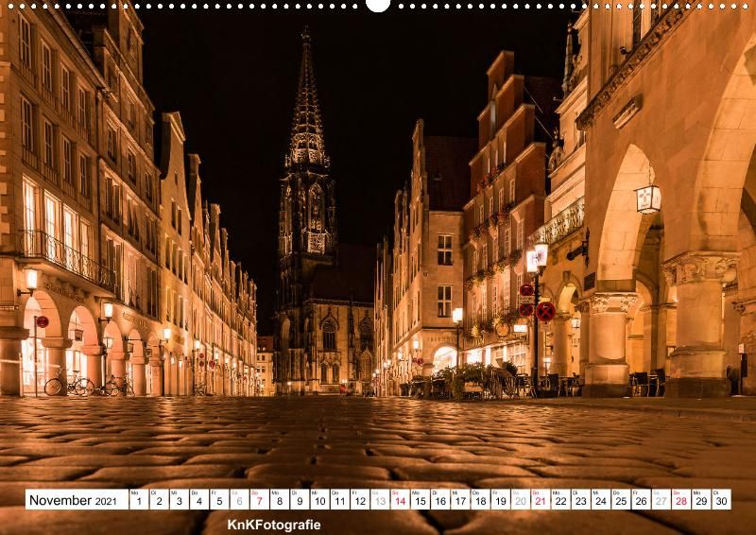Click day 19 in the calendar strip

[x=501, y=499]
